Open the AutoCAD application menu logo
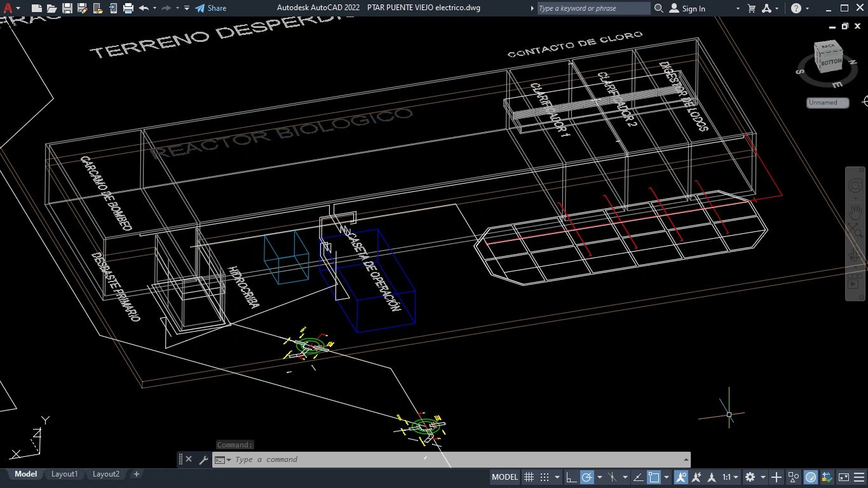Screen dimensions: 868x488 coord(9,8)
